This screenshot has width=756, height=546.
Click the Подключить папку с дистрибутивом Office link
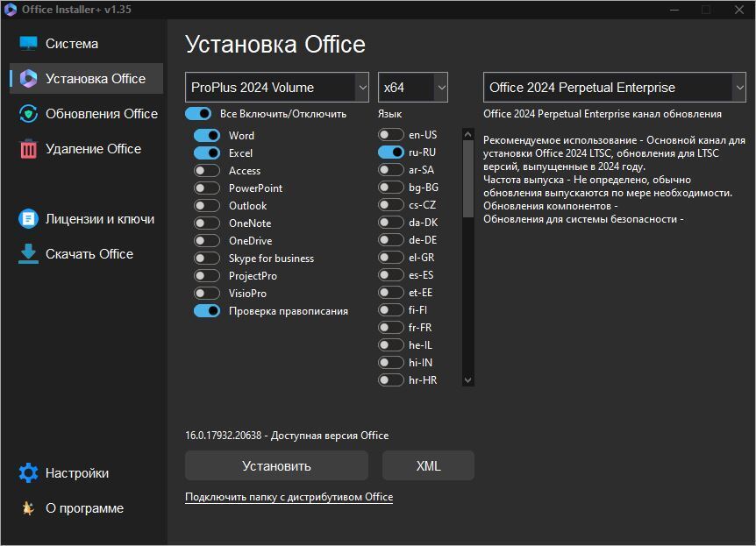289,497
